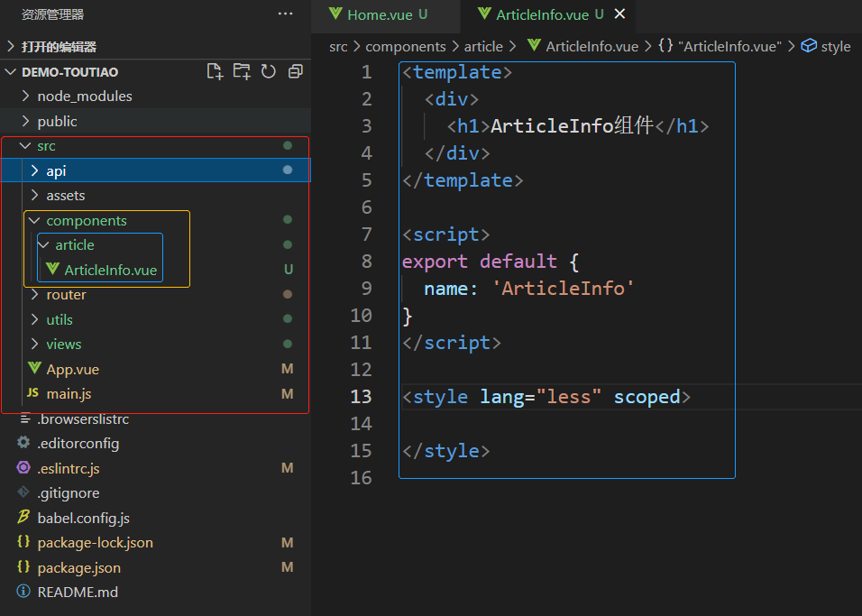Expand the router folder
Screen dimensions: 862x616
tap(66, 295)
